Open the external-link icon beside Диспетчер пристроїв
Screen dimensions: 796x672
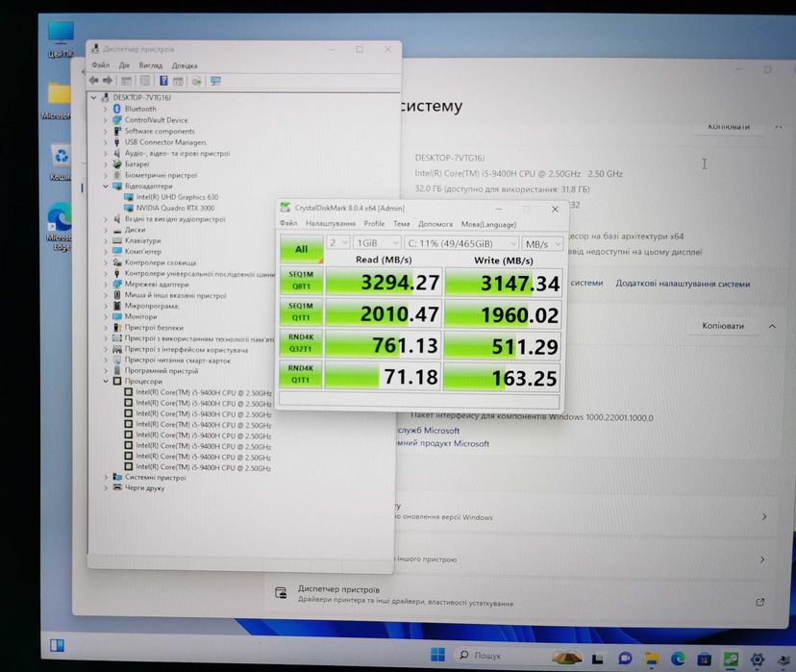coord(760,602)
